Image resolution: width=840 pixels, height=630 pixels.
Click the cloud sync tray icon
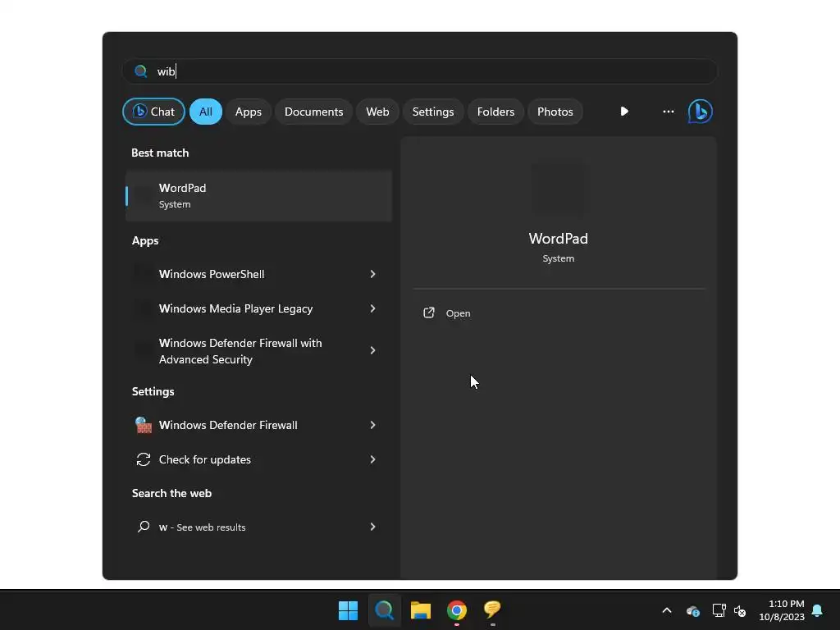pyautogui.click(x=692, y=610)
